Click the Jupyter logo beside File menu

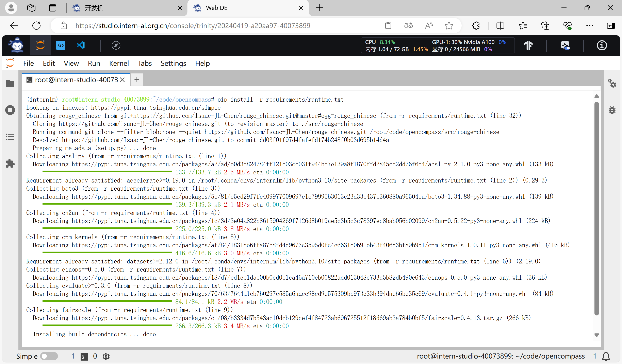10,63
